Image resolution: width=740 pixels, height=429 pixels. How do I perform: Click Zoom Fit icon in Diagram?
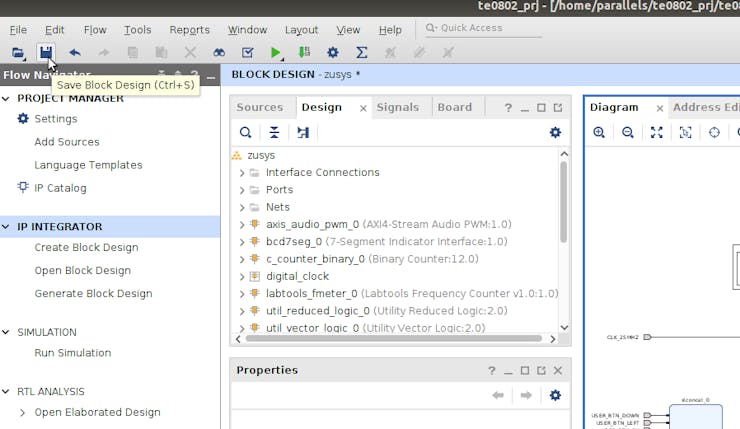[x=656, y=132]
